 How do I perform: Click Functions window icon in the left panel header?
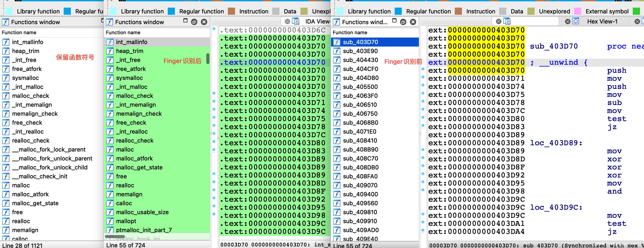tap(5, 22)
